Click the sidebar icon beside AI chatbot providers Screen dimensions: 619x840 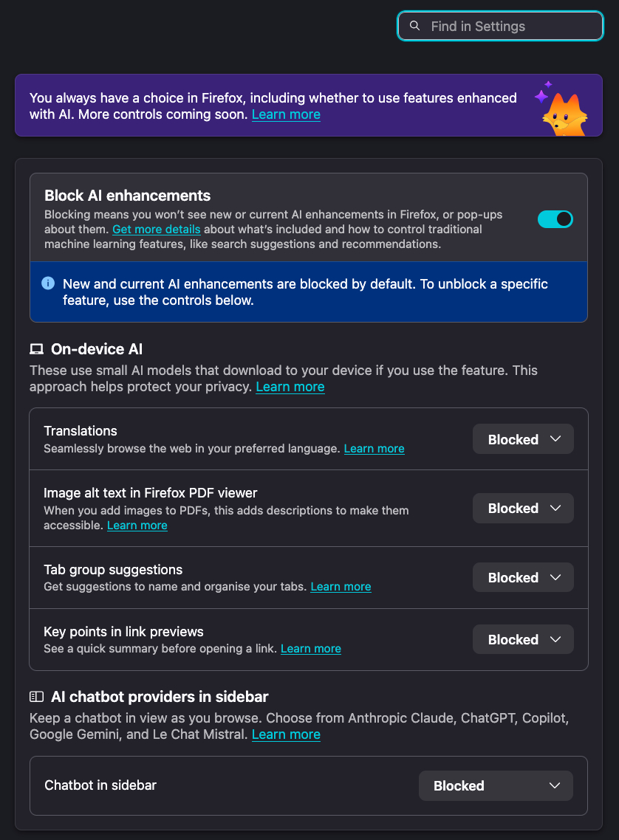(36, 696)
